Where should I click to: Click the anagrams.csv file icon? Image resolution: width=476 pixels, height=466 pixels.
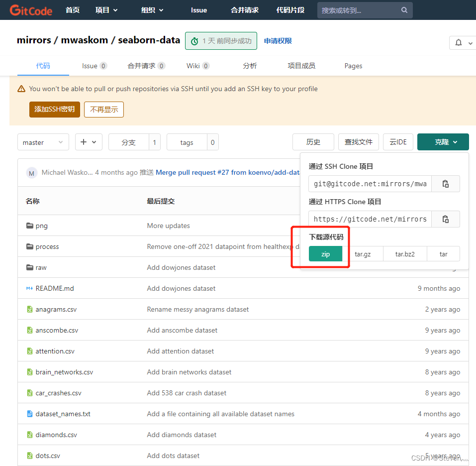[x=30, y=309]
